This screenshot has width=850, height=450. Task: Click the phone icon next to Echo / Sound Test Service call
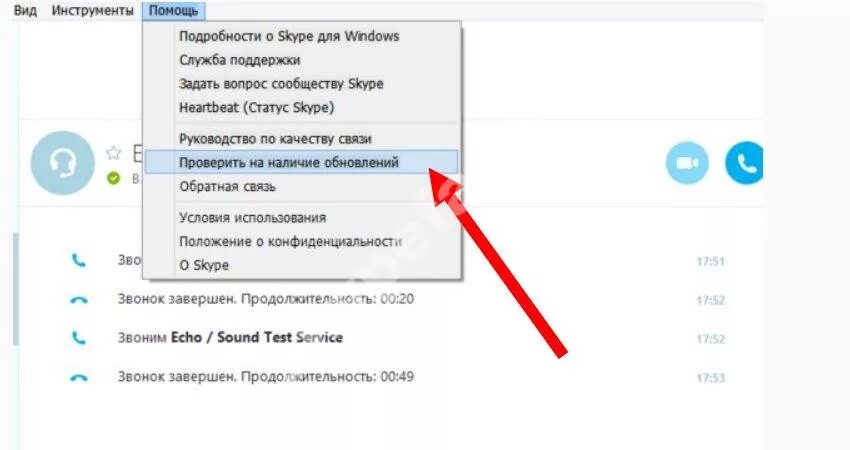79,338
